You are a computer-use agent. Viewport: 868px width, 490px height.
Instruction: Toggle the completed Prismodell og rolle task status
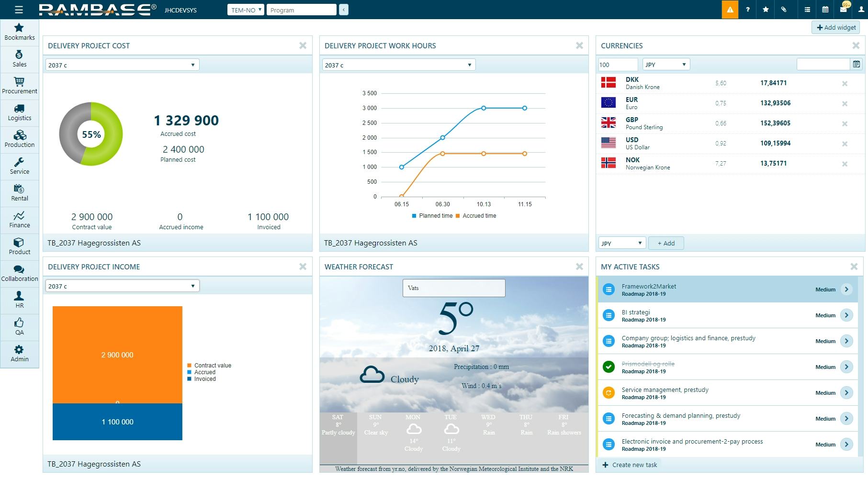tap(609, 367)
